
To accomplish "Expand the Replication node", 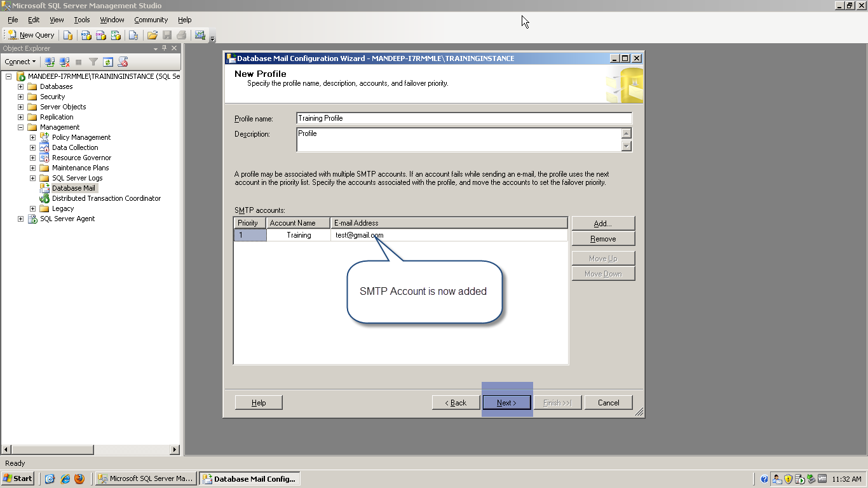I will [21, 117].
